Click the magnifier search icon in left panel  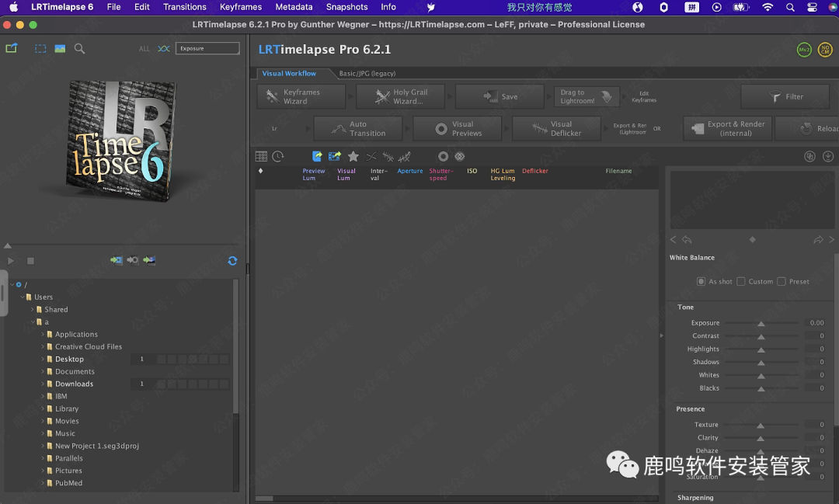click(x=79, y=48)
